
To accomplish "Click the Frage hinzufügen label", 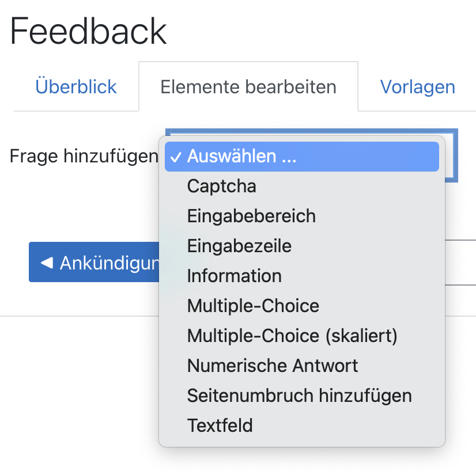I will pos(84,156).
